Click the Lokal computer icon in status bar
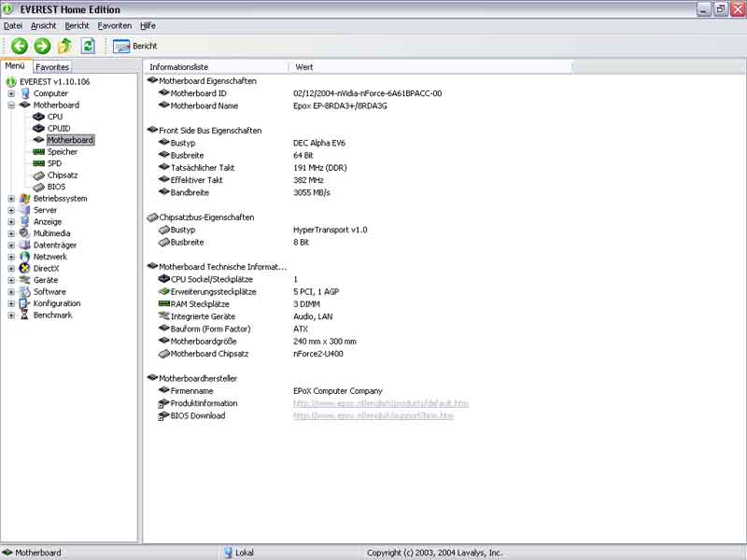 [228, 553]
